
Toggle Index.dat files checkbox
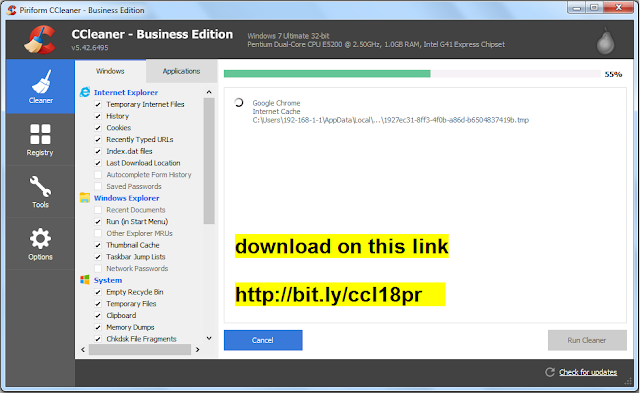[x=98, y=151]
